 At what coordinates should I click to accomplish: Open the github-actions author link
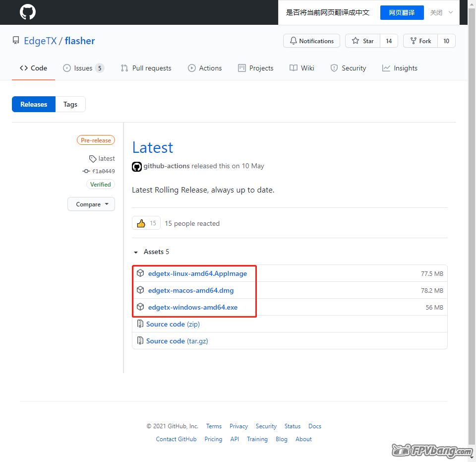tap(167, 166)
